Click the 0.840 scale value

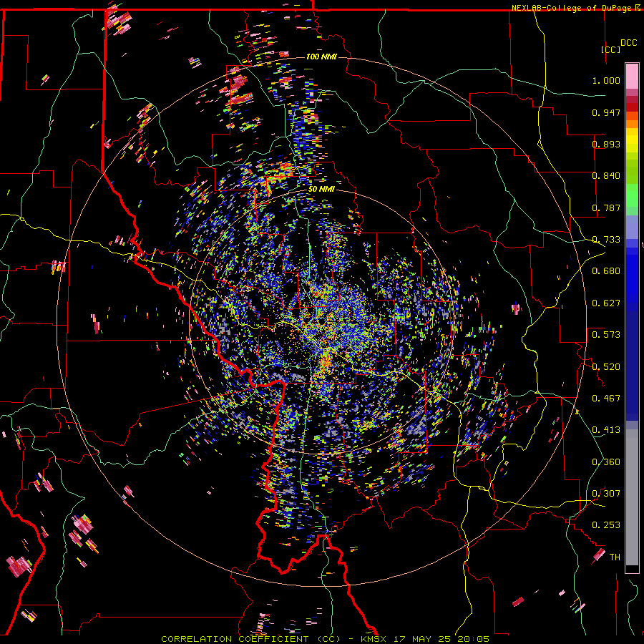[606, 176]
